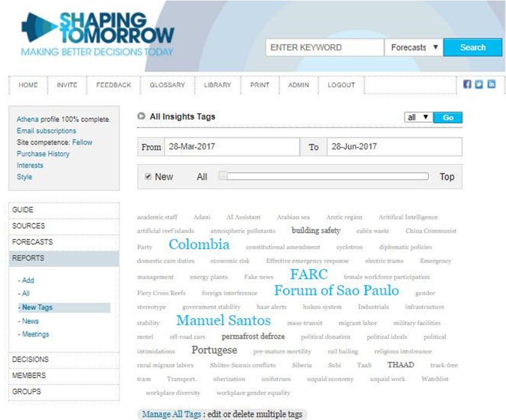The height and width of the screenshot is (420, 506).
Task: Click the FARC tag
Action: tap(309, 275)
